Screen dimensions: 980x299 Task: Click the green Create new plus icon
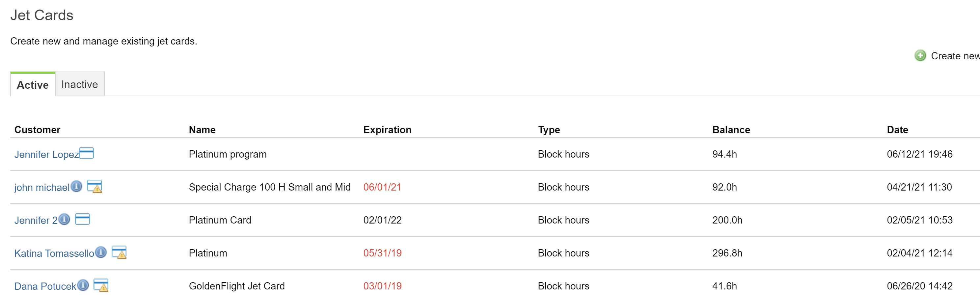click(x=920, y=56)
